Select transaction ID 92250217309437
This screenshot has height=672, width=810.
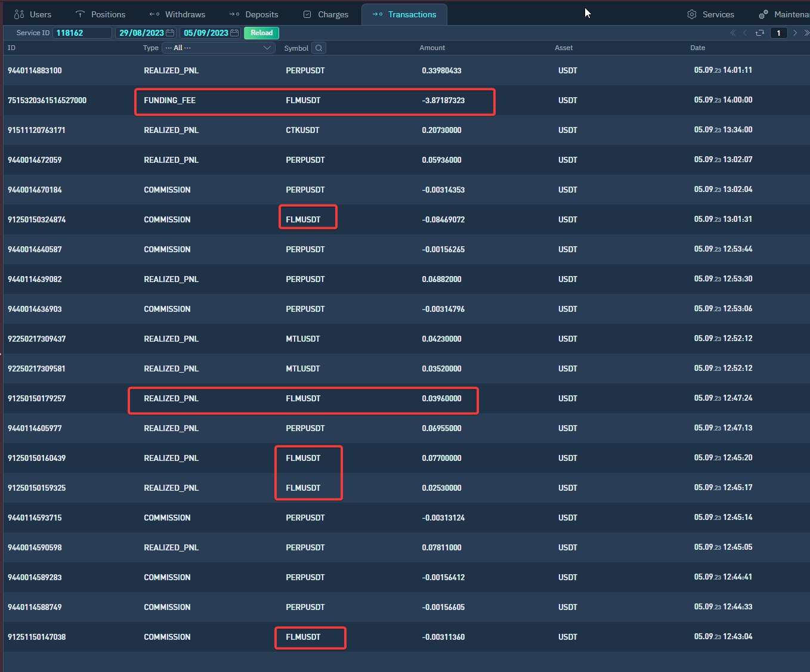click(36, 339)
